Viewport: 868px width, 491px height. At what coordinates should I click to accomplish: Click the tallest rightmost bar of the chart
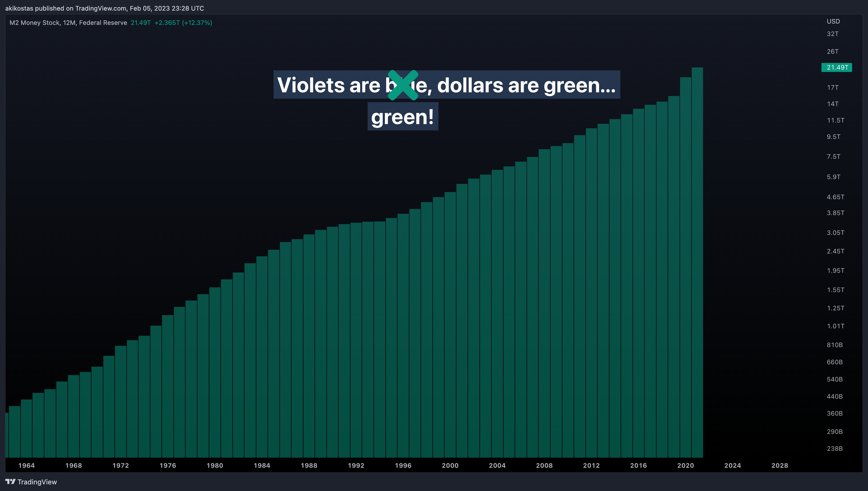697,262
